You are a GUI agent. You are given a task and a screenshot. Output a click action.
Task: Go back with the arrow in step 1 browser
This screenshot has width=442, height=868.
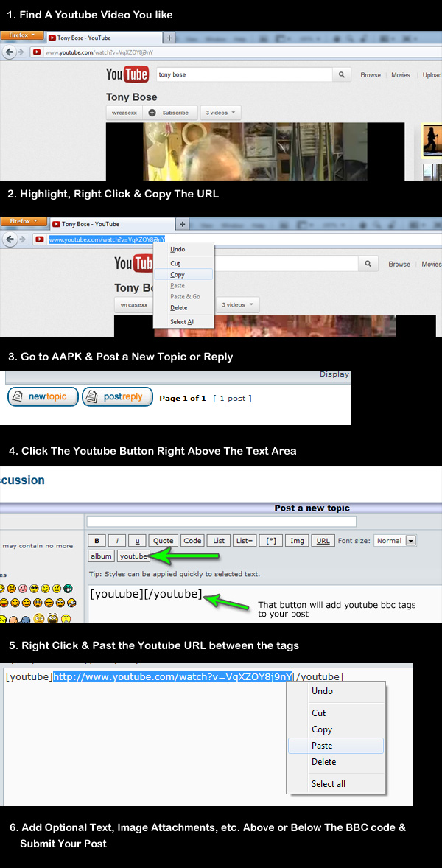click(x=9, y=52)
